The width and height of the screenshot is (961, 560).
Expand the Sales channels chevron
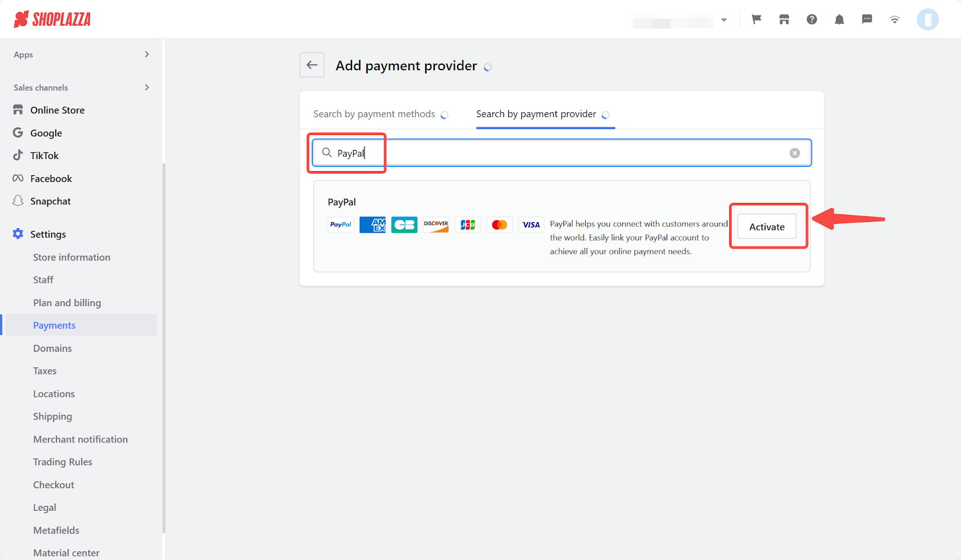147,88
